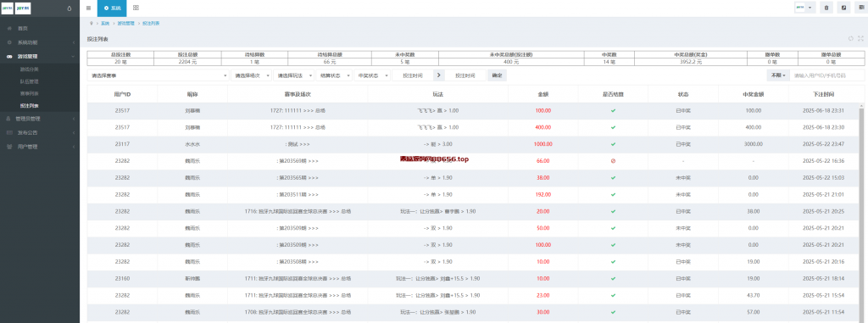This screenshot has width=868, height=323.
Task: Click user ID 23117 cell
Action: coord(122,144)
